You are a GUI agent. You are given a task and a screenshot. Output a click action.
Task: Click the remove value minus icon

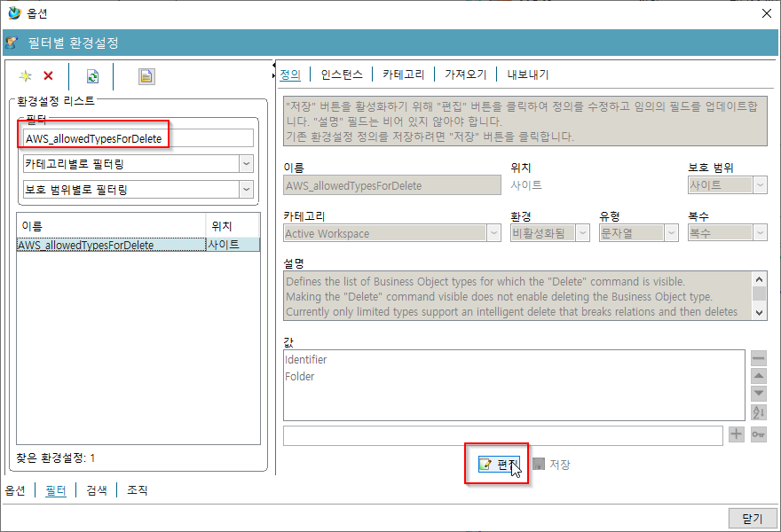coord(758,358)
